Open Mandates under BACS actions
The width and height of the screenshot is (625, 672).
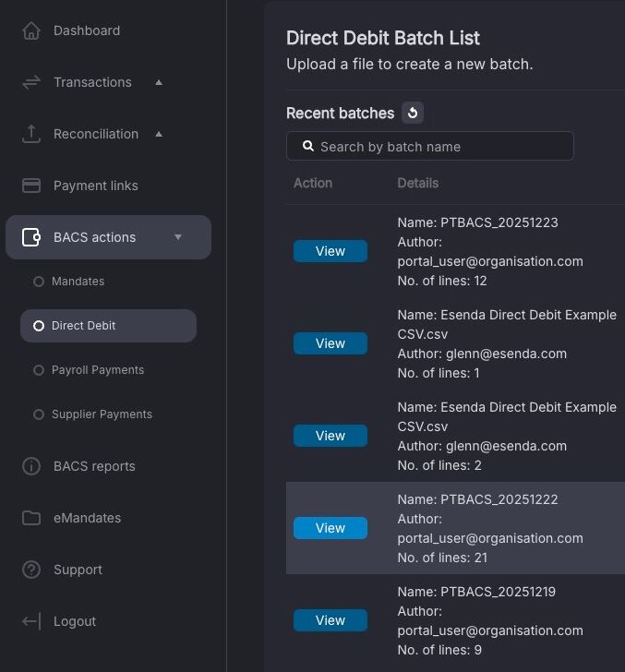pyautogui.click(x=78, y=282)
